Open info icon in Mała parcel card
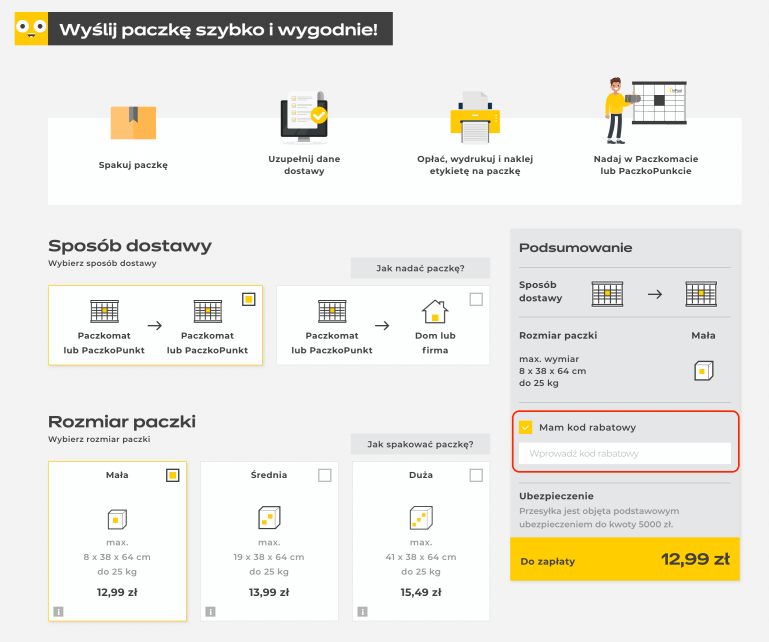The height and width of the screenshot is (642, 769). coord(58,611)
